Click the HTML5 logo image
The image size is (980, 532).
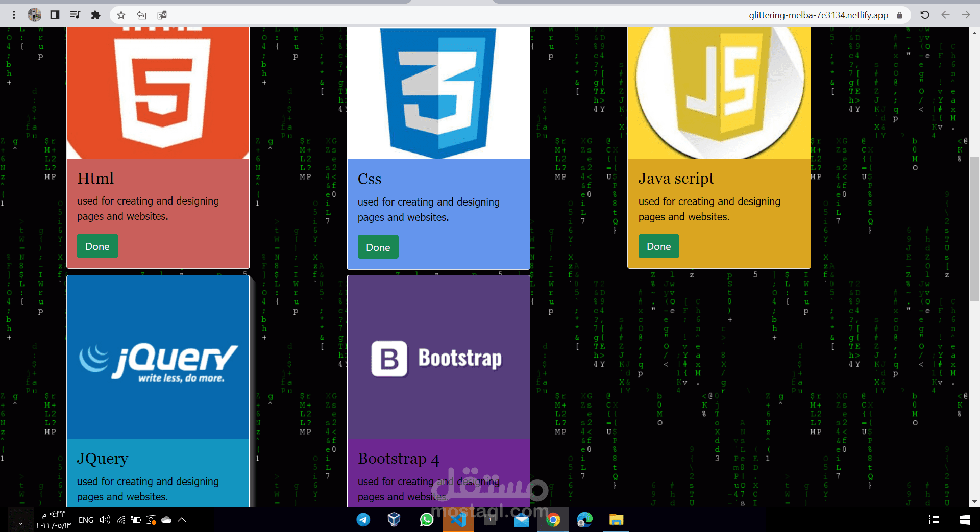click(158, 93)
